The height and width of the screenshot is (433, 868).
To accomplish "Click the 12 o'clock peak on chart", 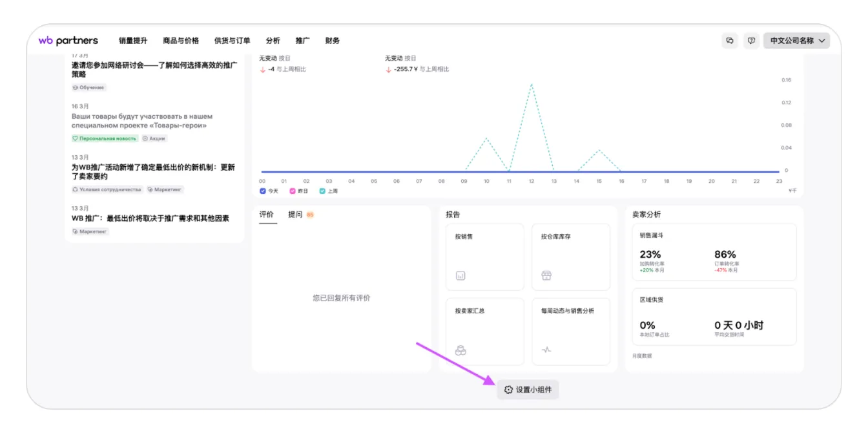I will pyautogui.click(x=532, y=85).
